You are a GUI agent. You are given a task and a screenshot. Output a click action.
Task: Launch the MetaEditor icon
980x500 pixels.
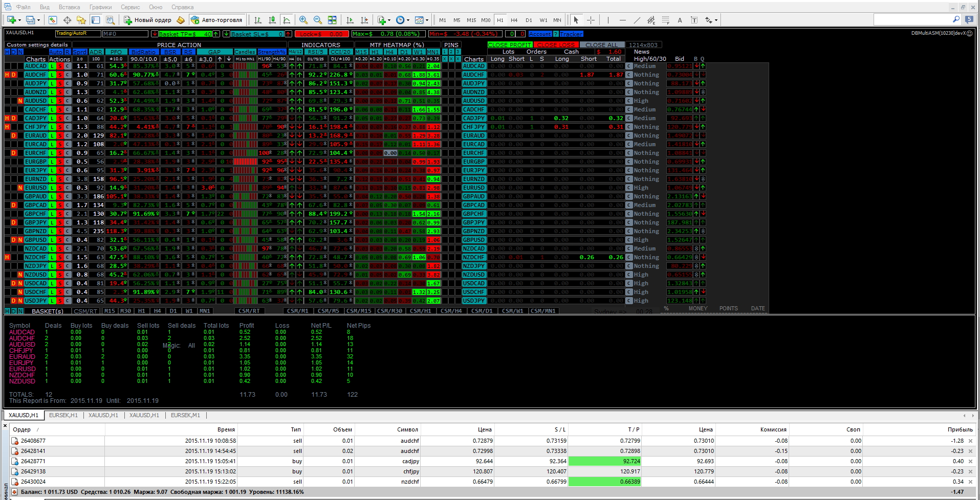point(181,20)
